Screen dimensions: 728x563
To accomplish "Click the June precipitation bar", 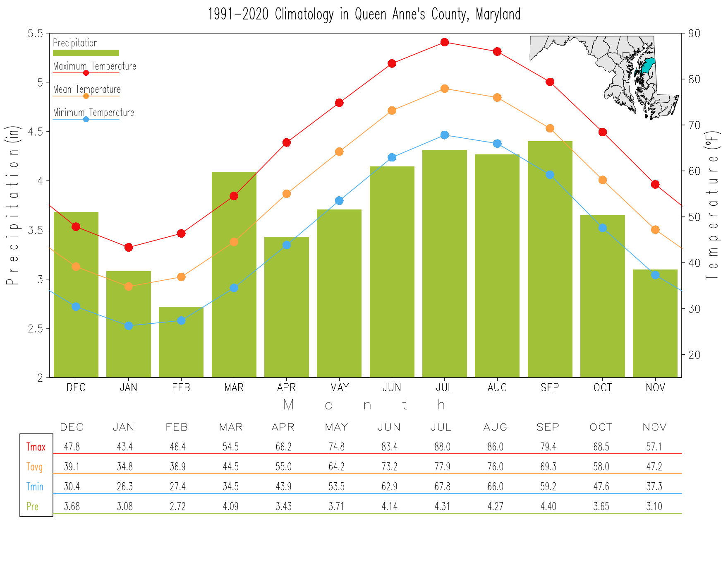I will click(x=392, y=272).
